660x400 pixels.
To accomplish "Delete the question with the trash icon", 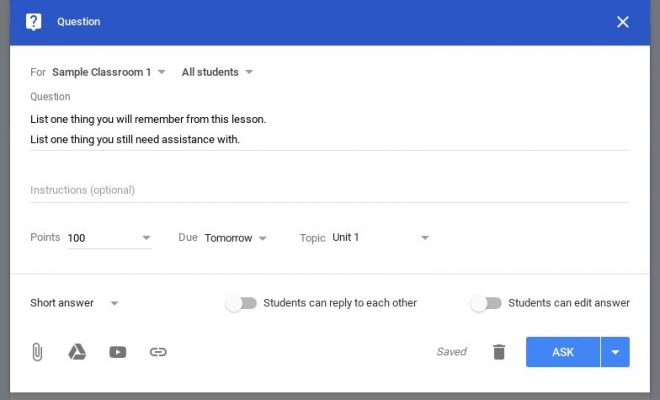I will coord(499,352).
